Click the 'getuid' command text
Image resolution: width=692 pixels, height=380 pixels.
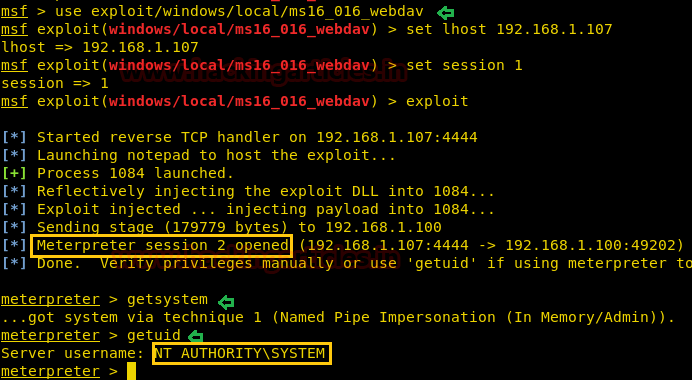click(x=154, y=335)
